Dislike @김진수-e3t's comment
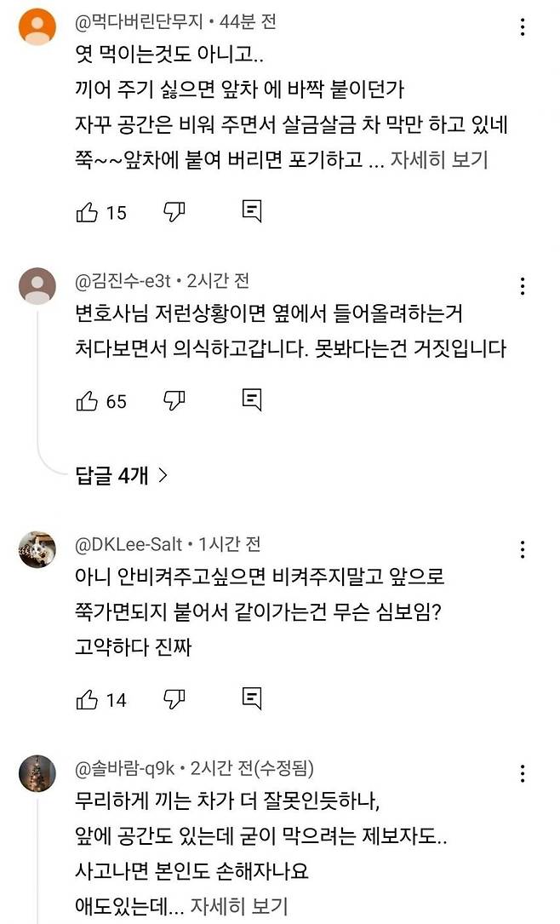The image size is (560, 924). point(172,398)
